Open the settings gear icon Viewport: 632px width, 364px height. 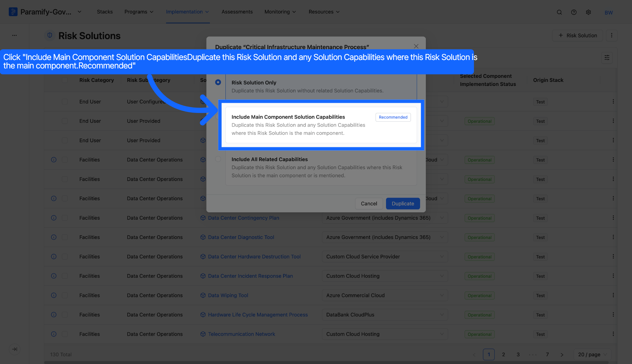(588, 12)
